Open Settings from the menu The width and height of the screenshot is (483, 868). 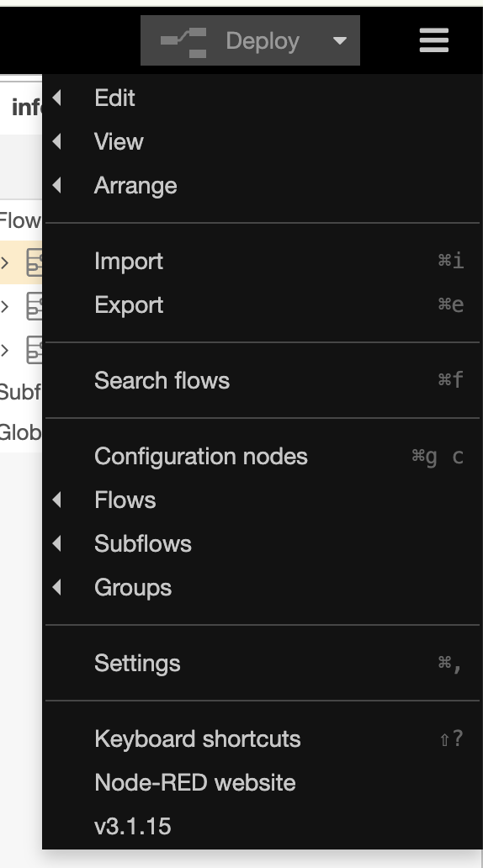pos(262,663)
